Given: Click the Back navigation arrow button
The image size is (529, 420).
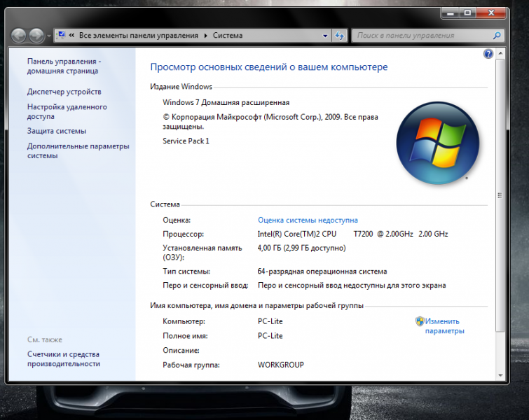Looking at the screenshot, I should pyautogui.click(x=19, y=35).
